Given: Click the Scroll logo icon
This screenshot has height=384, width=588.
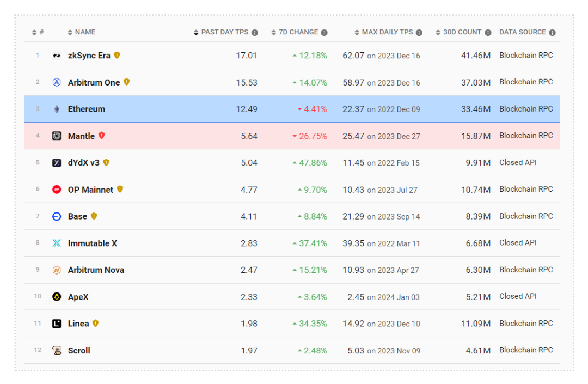Looking at the screenshot, I should [x=57, y=350].
